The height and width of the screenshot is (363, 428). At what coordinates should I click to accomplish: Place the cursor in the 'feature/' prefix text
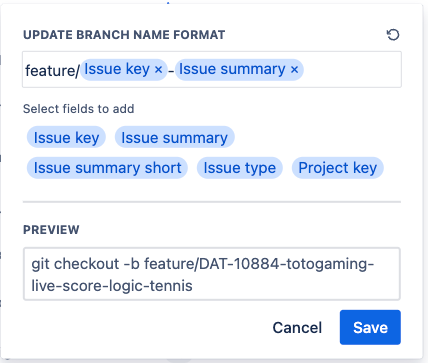pyautogui.click(x=52, y=70)
